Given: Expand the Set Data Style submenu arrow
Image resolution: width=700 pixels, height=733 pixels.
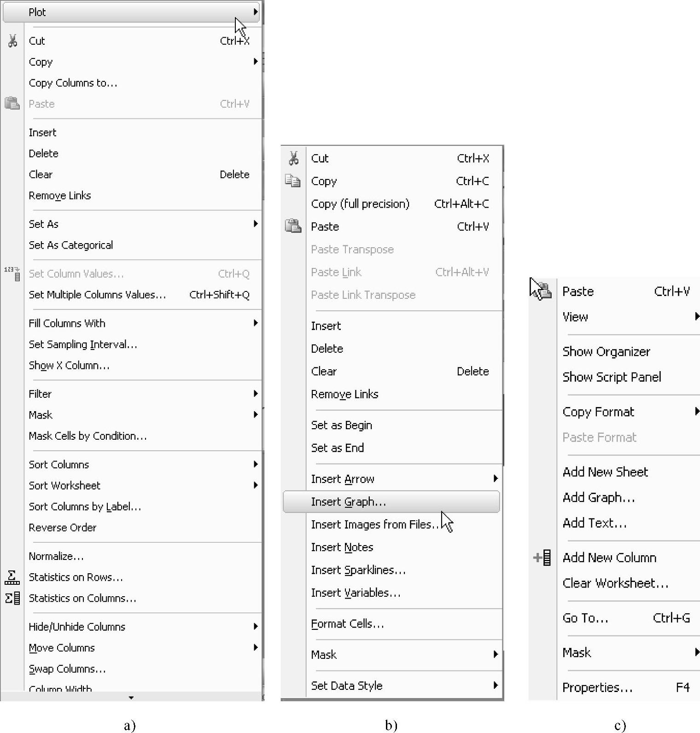Looking at the screenshot, I should point(496,685).
